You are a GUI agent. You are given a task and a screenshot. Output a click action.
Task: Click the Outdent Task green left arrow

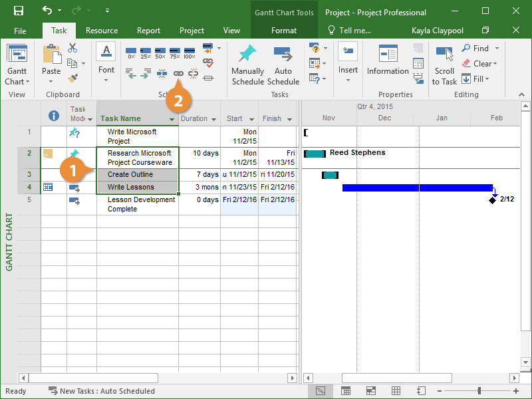point(131,74)
